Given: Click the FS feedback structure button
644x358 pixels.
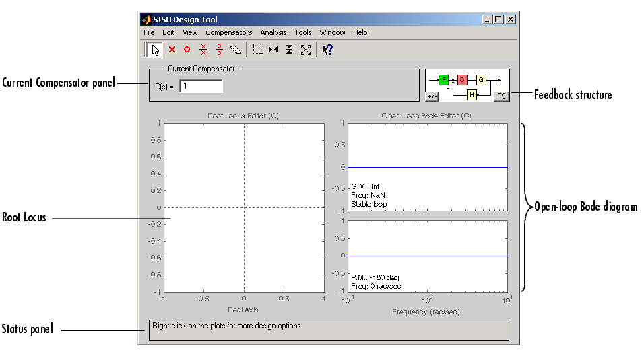Looking at the screenshot, I should tap(501, 96).
